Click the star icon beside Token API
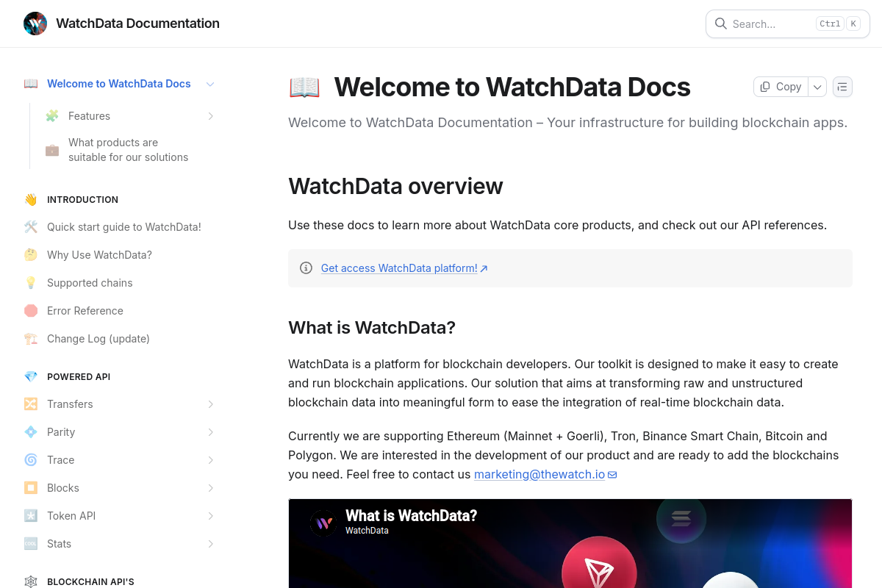 [31, 516]
